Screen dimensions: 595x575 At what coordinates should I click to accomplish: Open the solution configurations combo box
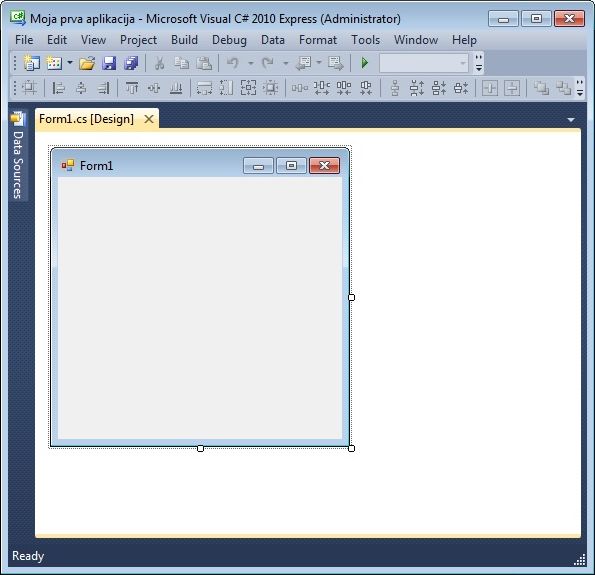(x=424, y=63)
